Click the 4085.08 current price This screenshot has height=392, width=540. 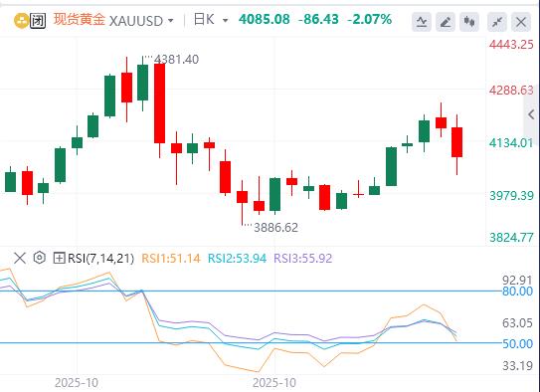click(x=265, y=19)
